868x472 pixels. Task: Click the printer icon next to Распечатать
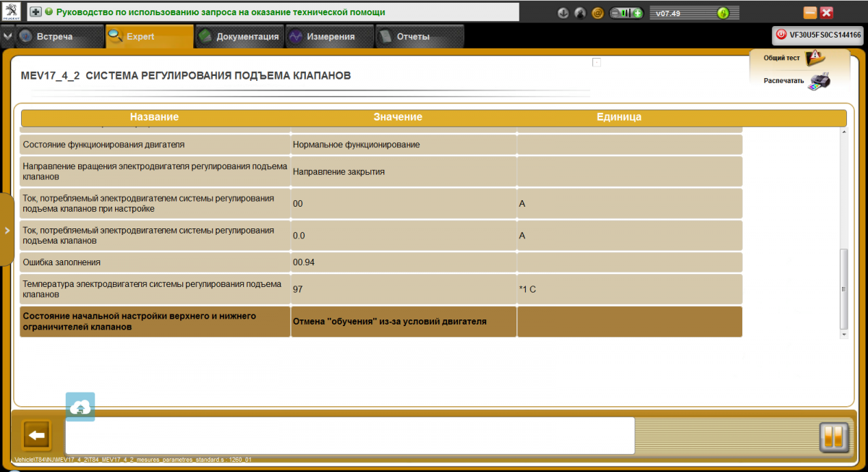pyautogui.click(x=820, y=80)
